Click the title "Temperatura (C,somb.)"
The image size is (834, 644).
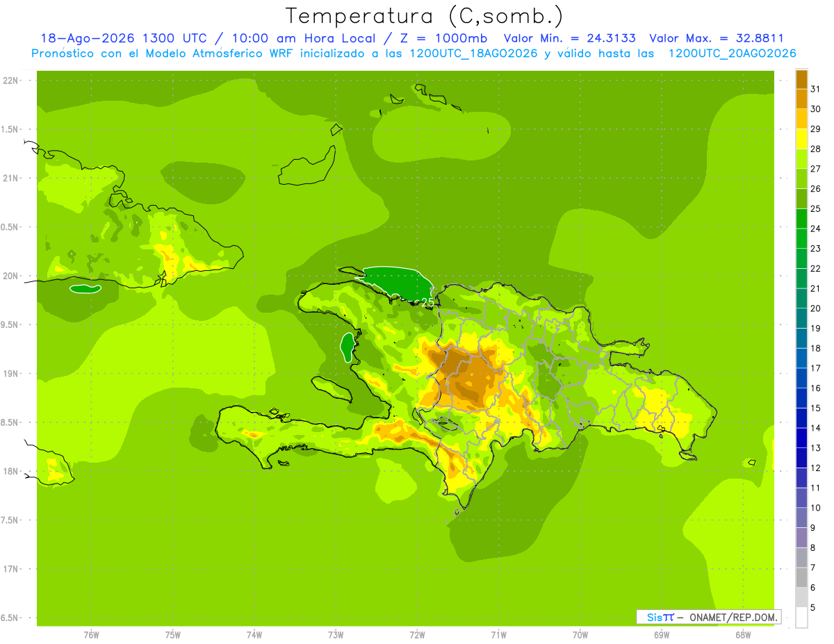(x=425, y=16)
